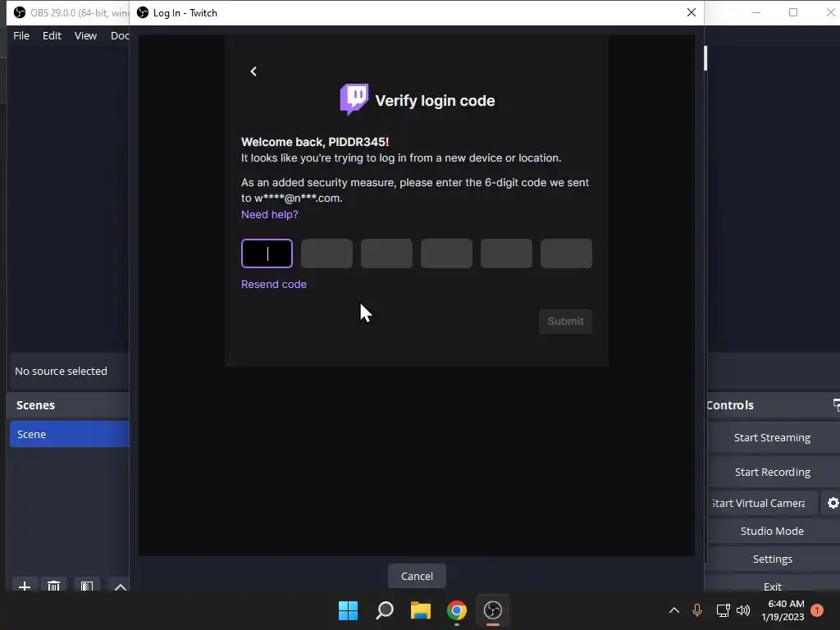
Task: Go back using the left chevron arrow
Action: tap(253, 71)
